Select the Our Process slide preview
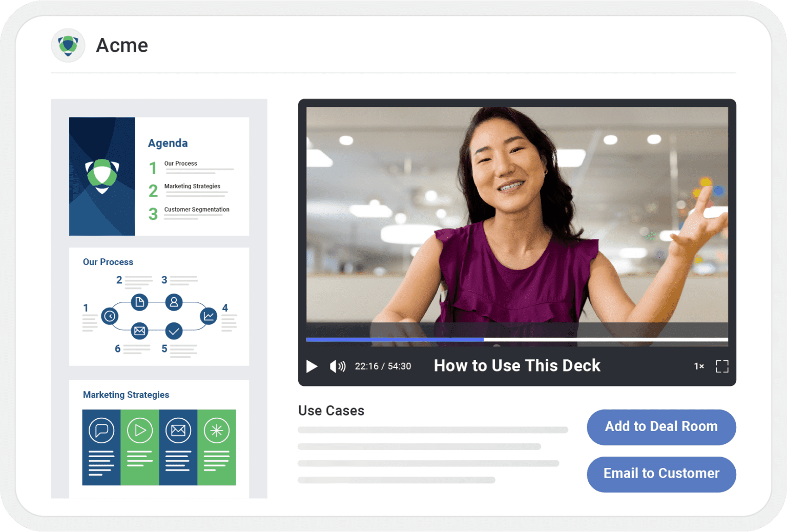The height and width of the screenshot is (532, 787). click(x=159, y=306)
